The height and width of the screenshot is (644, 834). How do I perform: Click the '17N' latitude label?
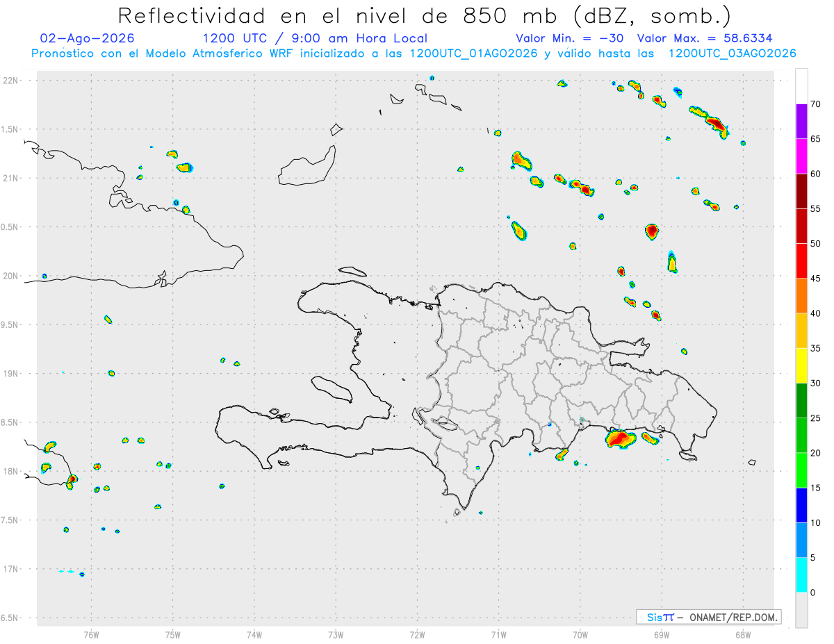[x=12, y=569]
